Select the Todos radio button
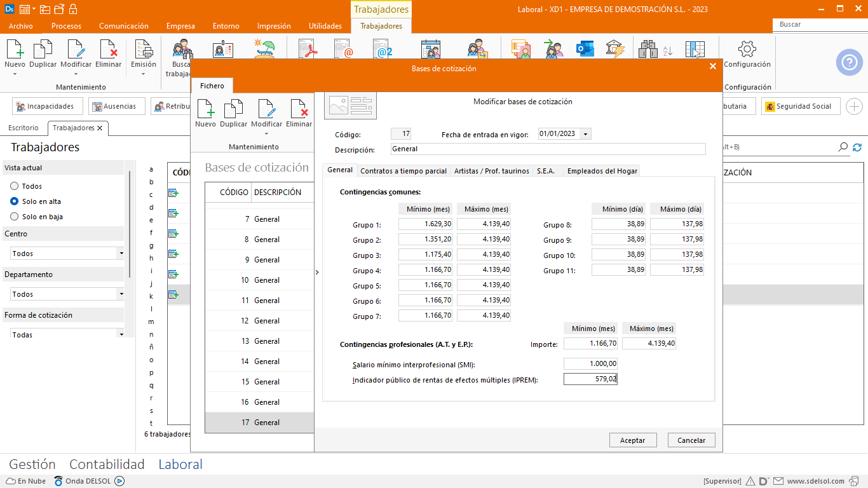Image resolution: width=868 pixels, height=488 pixels. [x=15, y=186]
